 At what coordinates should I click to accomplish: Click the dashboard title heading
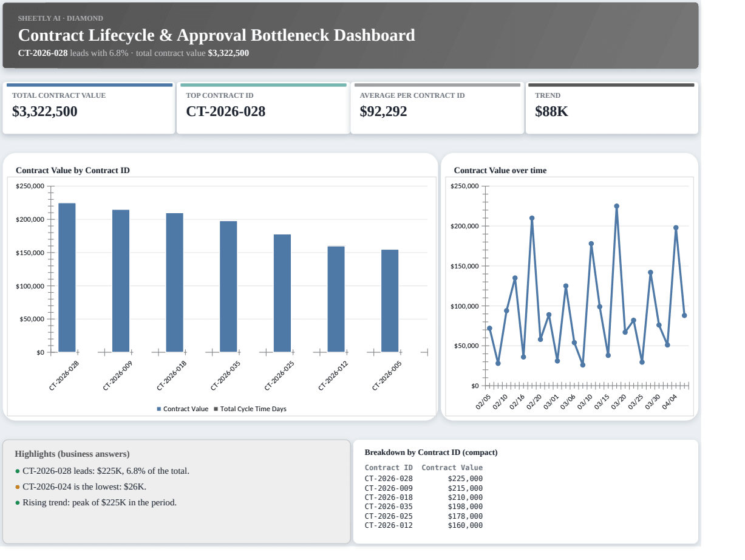click(x=217, y=35)
